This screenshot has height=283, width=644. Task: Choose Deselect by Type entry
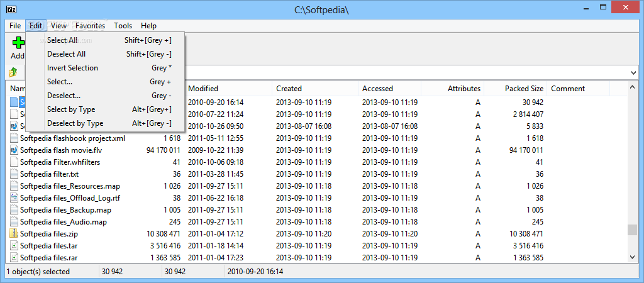(106, 123)
